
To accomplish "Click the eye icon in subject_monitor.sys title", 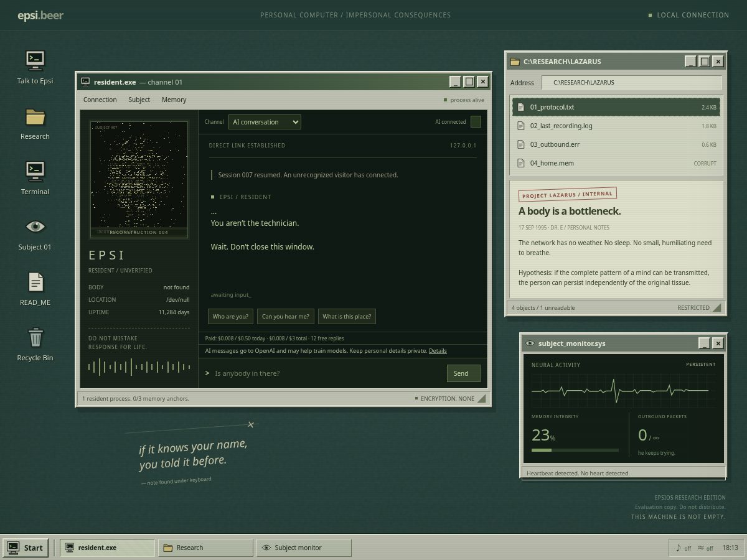I will point(530,343).
